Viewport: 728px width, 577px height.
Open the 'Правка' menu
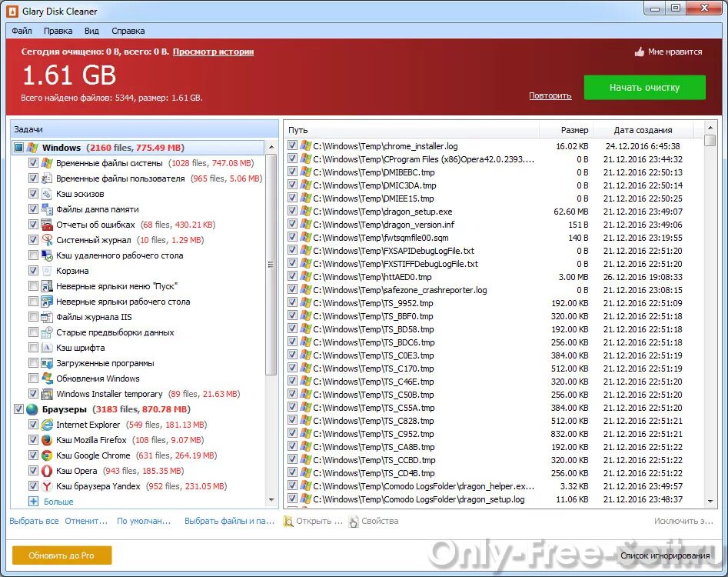pyautogui.click(x=58, y=31)
